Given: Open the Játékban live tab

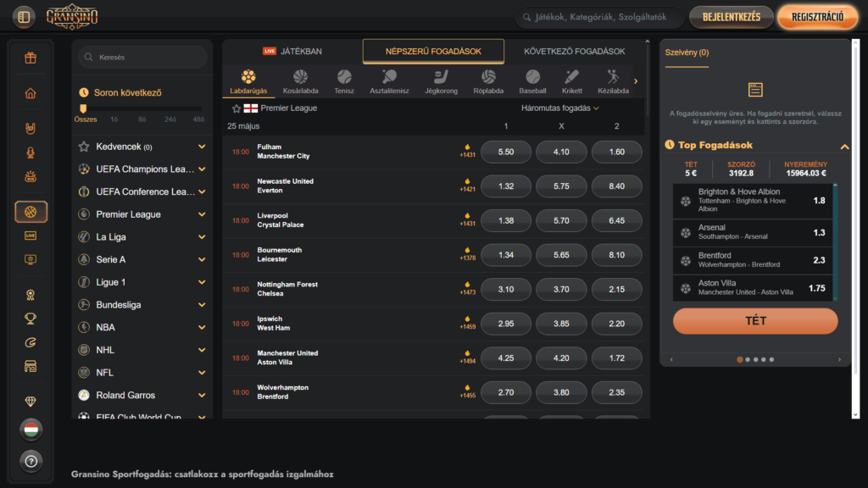Looking at the screenshot, I should point(292,52).
